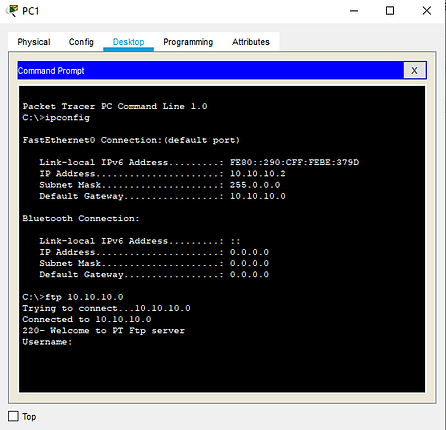Select the Desktop tab
Image resolution: width=446 pixels, height=430 pixels.
[x=128, y=42]
